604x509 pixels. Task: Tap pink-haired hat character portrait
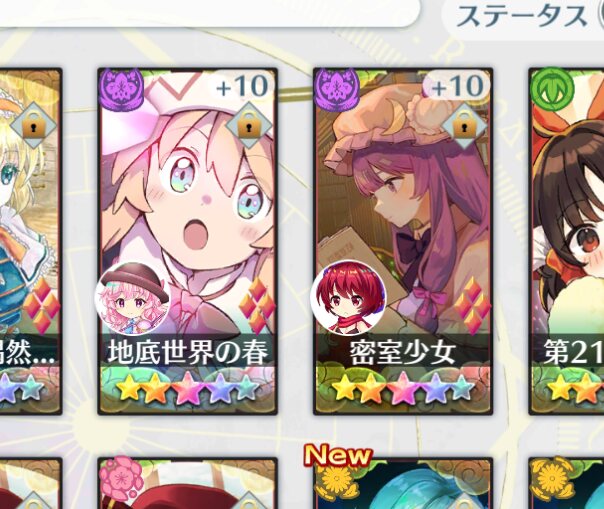pos(133,299)
